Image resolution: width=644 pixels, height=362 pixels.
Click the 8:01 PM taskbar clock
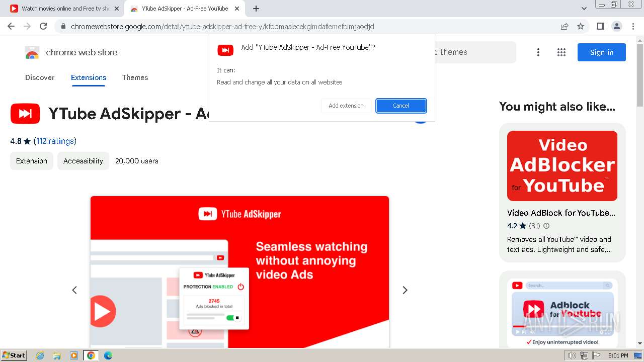(618, 355)
